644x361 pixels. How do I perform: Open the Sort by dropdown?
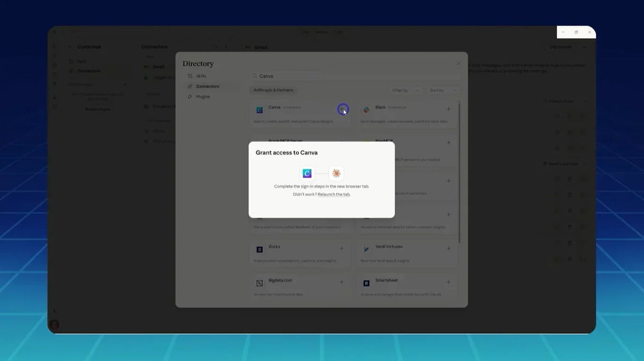point(443,91)
